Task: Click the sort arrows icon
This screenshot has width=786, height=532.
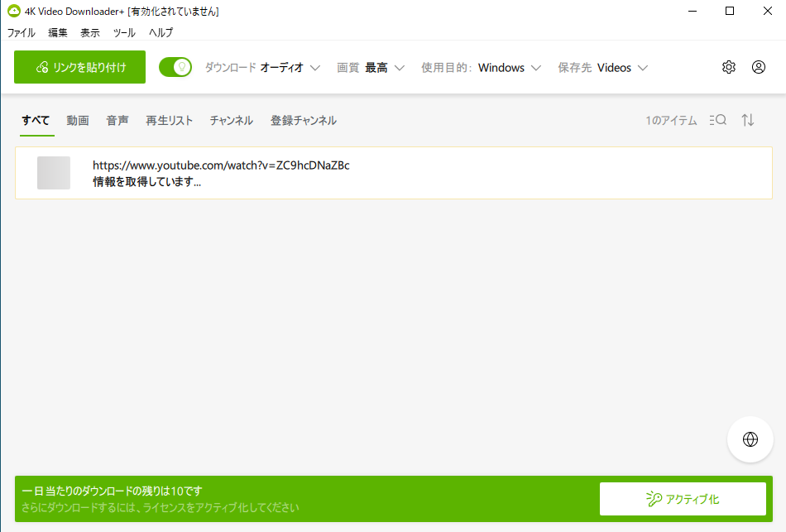Action: tap(747, 120)
